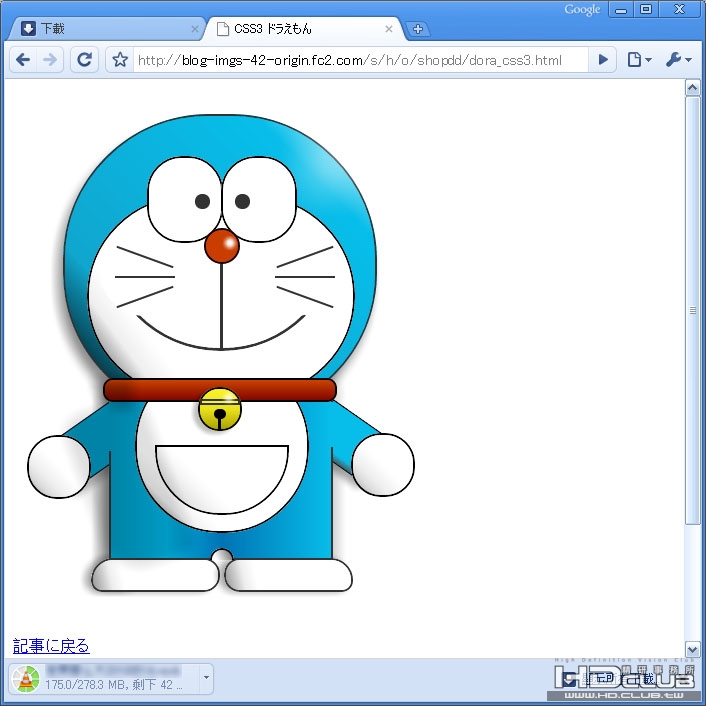Click the Forward navigation arrow
This screenshot has height=706, width=706.
50,59
